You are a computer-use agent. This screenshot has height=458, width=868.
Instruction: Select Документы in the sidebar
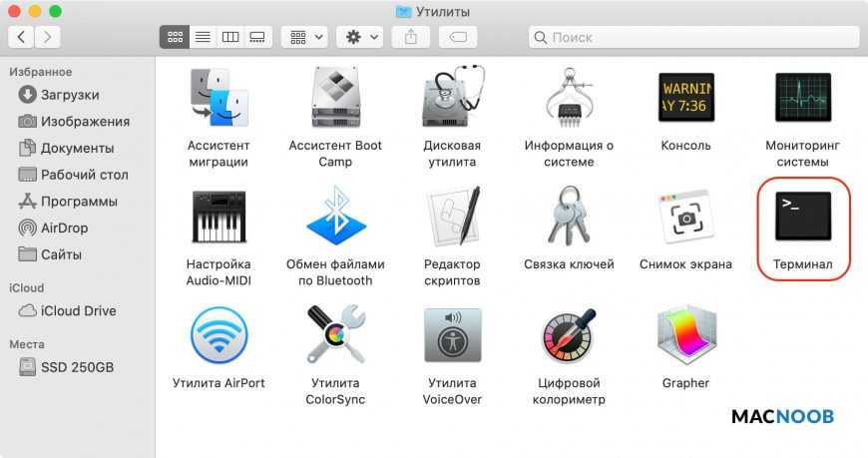(66, 148)
